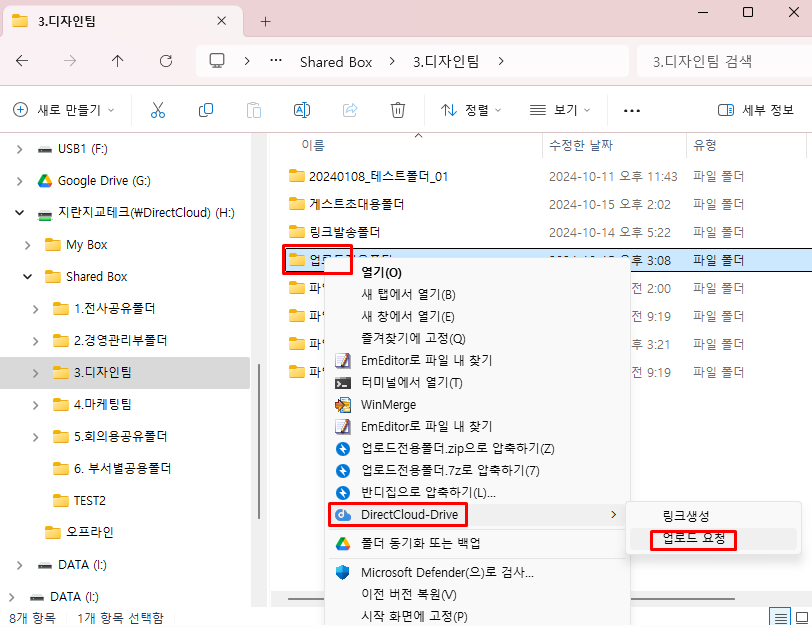Click the 3.디자인팀 검색 search field
Screen dimensions: 812x627
click(x=720, y=61)
